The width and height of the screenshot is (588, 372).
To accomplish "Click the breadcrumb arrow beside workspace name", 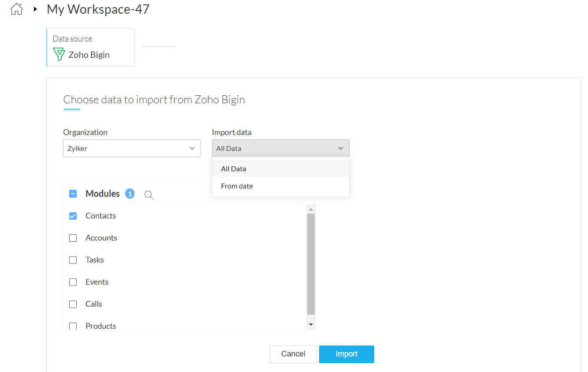I will 35,9.
